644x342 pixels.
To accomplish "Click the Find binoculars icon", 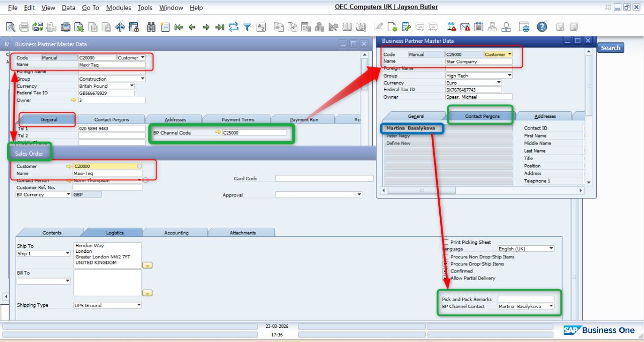I will [x=151, y=27].
